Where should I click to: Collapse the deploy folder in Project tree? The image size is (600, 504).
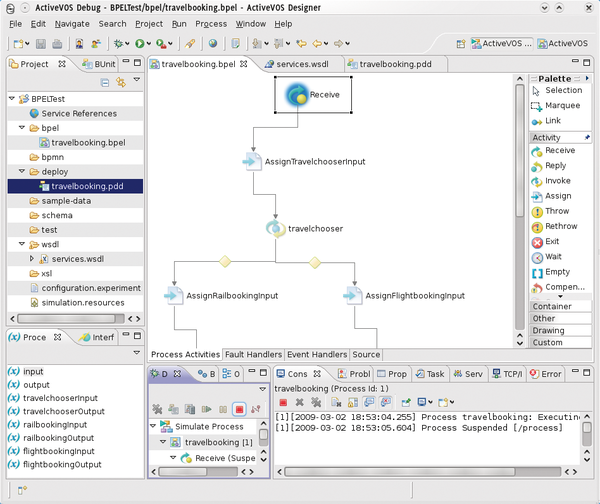[22, 171]
